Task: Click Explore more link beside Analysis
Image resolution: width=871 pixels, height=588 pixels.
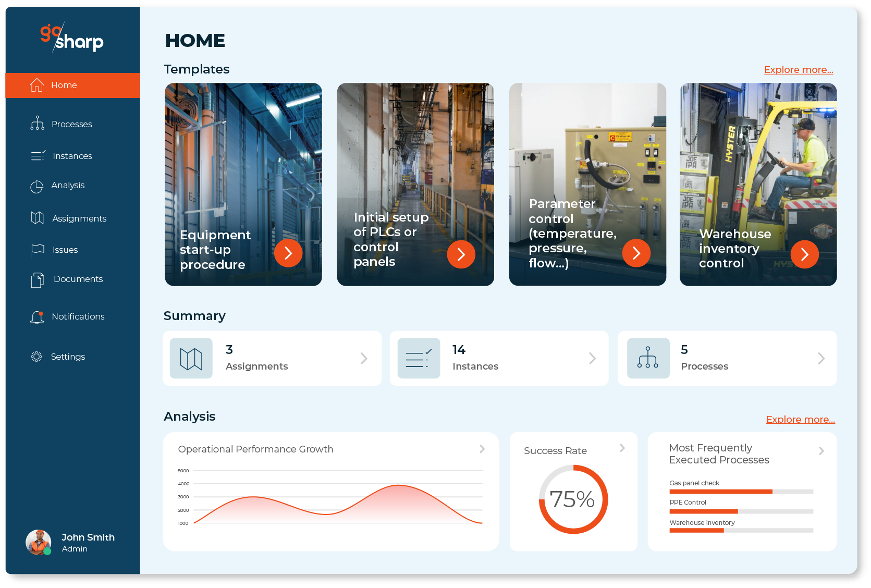Action: click(x=800, y=420)
